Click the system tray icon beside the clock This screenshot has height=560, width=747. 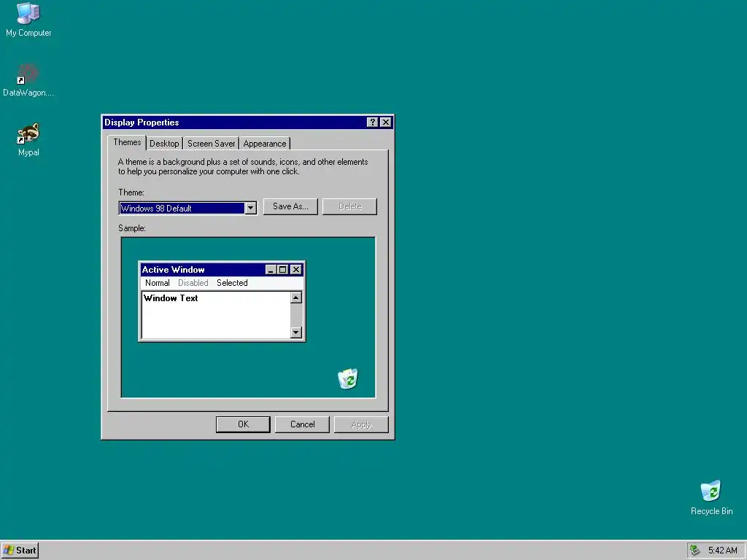pyautogui.click(x=695, y=550)
